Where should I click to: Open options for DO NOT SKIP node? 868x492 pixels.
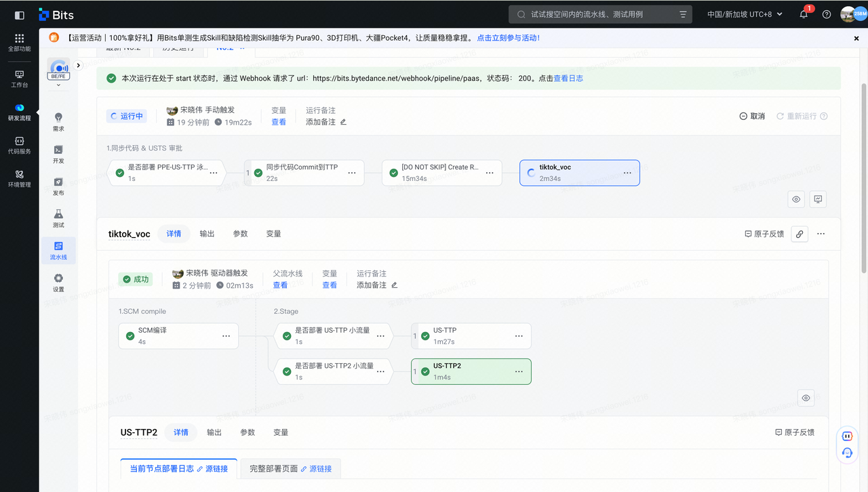pyautogui.click(x=490, y=173)
